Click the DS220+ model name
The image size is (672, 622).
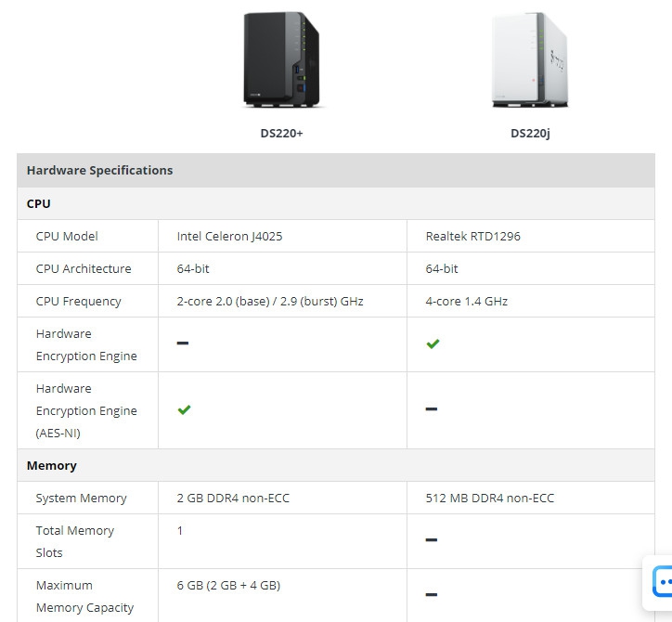click(281, 134)
